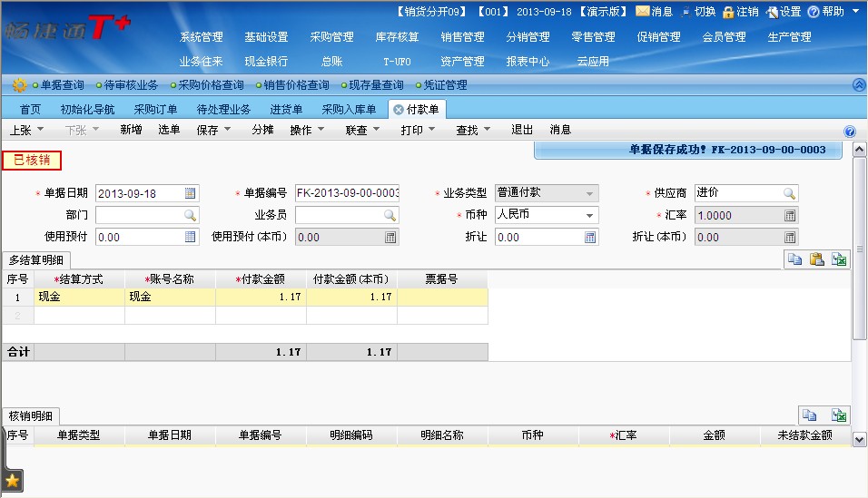This screenshot has height=498, width=868.
Task: Export 多结算明细 grid to Excel
Action: [839, 259]
